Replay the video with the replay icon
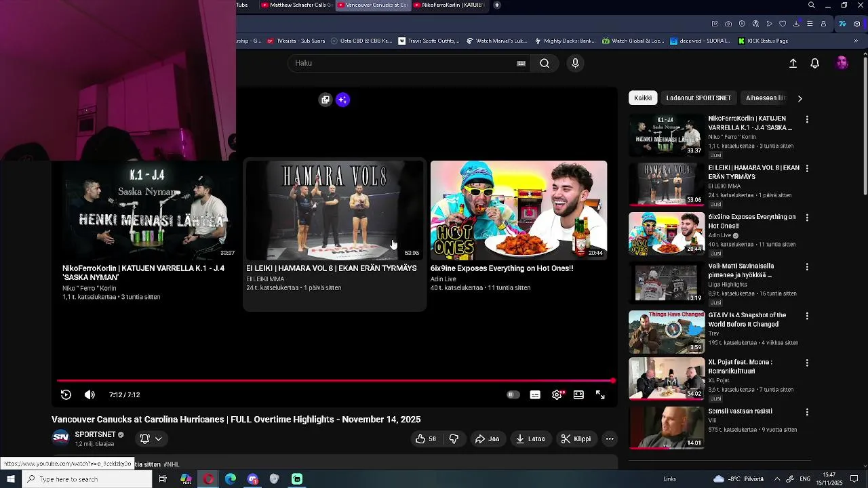This screenshot has height=488, width=868. [66, 394]
